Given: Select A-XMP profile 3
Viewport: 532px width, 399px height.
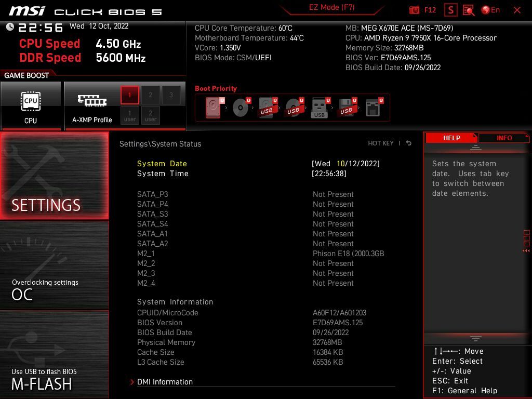Looking at the screenshot, I should pyautogui.click(x=171, y=95).
